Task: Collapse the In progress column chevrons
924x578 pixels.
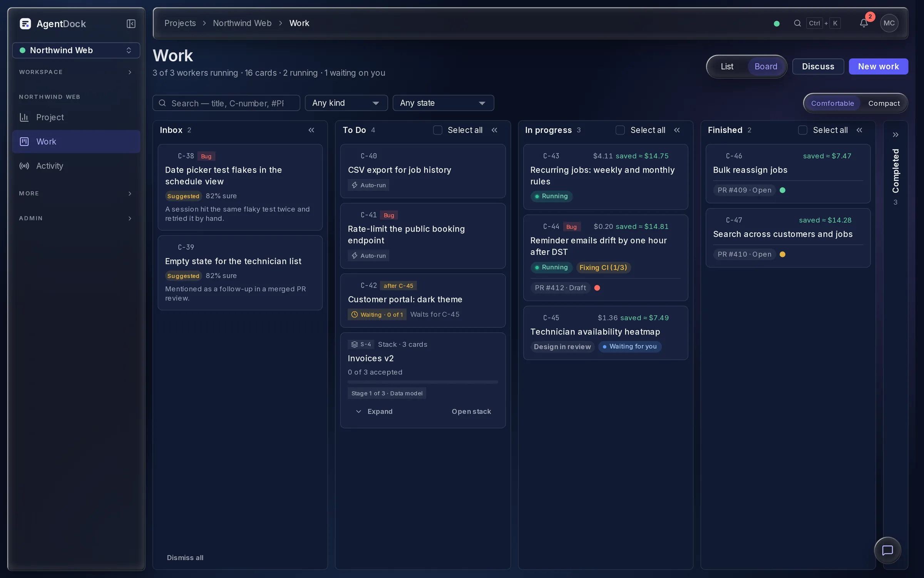Action: tap(677, 130)
